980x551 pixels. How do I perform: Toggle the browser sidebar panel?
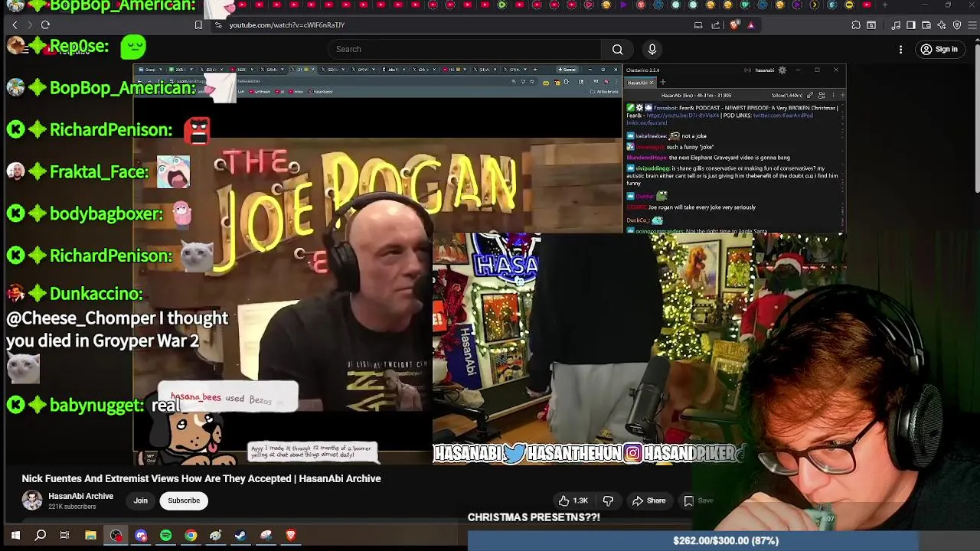(911, 25)
